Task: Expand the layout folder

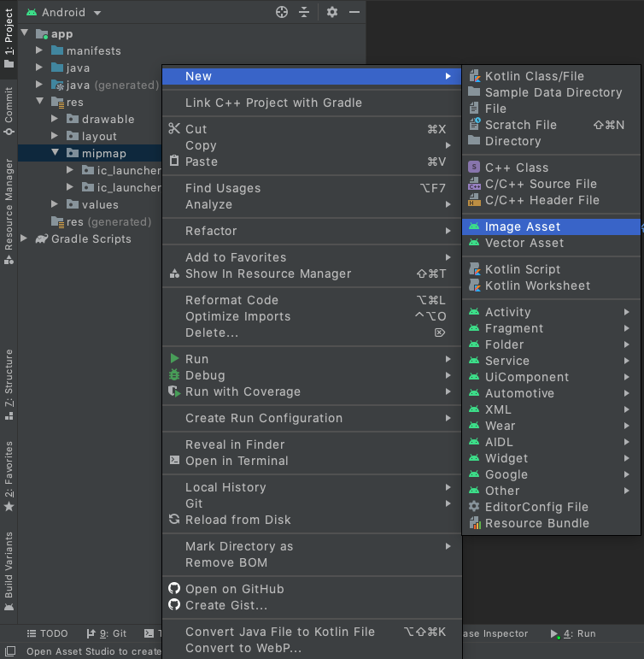Action: (55, 136)
